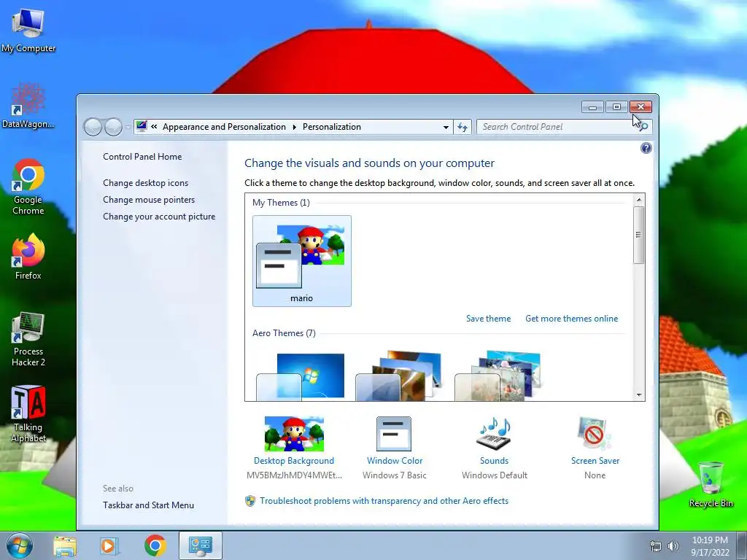Viewport: 747px width, 560px height.
Task: Expand the arrow after Appearance and Personalization
Action: tap(295, 127)
